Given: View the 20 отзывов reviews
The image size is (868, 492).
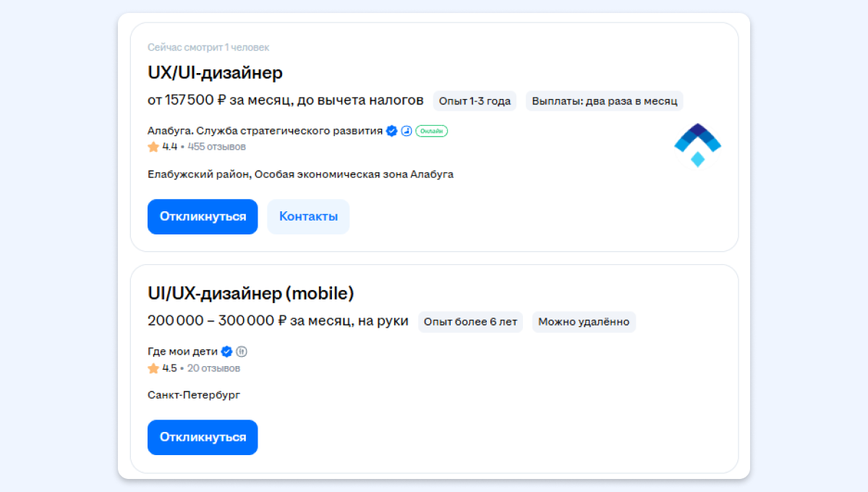Looking at the screenshot, I should tap(213, 368).
